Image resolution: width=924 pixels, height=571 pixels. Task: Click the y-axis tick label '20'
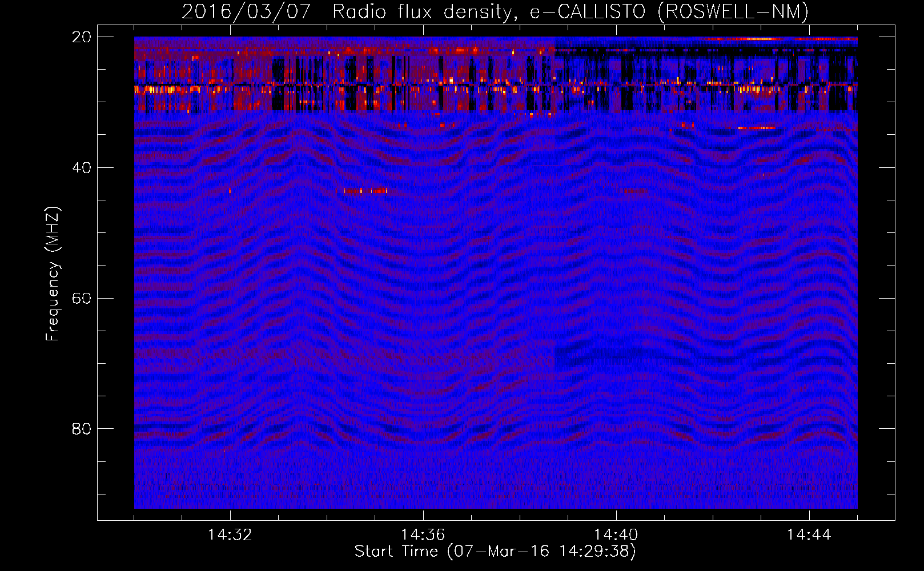(x=82, y=37)
